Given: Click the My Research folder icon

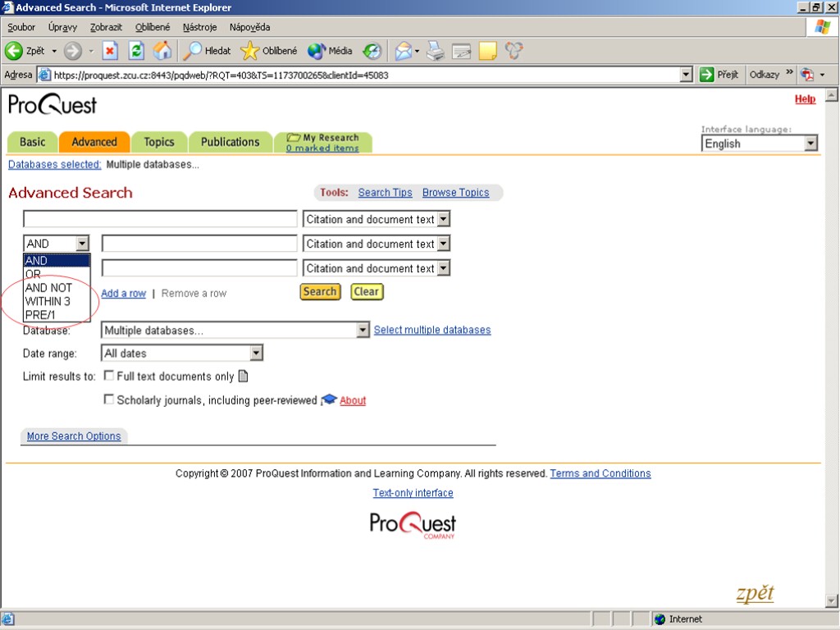Looking at the screenshot, I should (294, 138).
